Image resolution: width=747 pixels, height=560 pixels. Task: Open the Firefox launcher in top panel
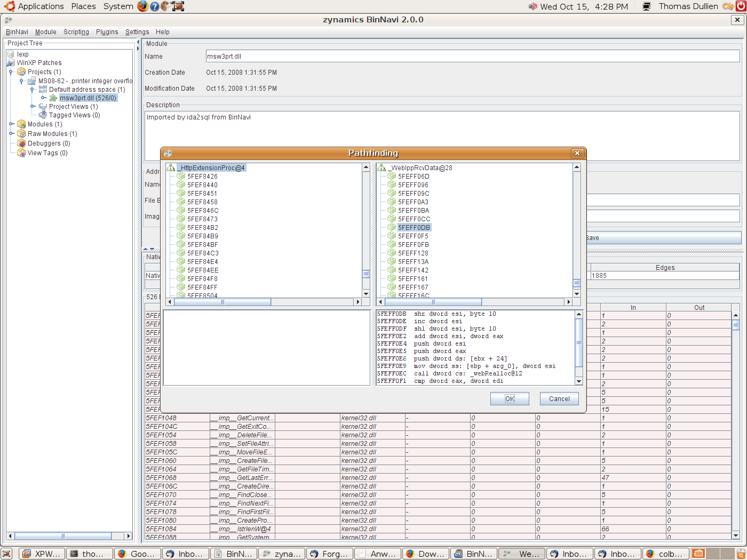pyautogui.click(x=142, y=6)
